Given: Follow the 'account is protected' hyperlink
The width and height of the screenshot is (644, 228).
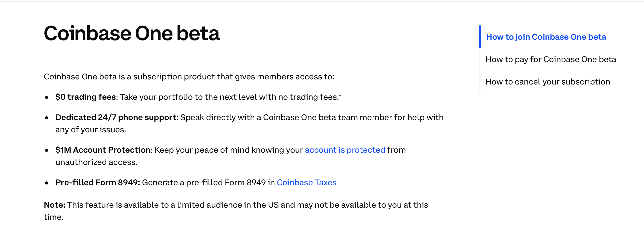Looking at the screenshot, I should [x=345, y=150].
